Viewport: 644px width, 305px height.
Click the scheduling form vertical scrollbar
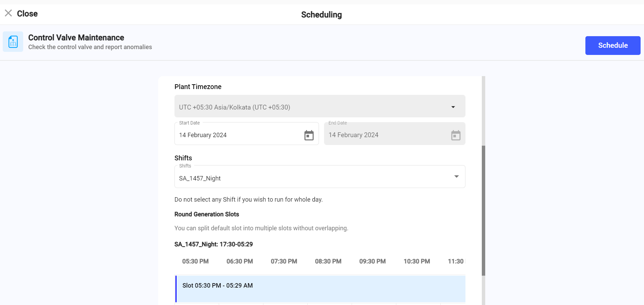[483, 210]
